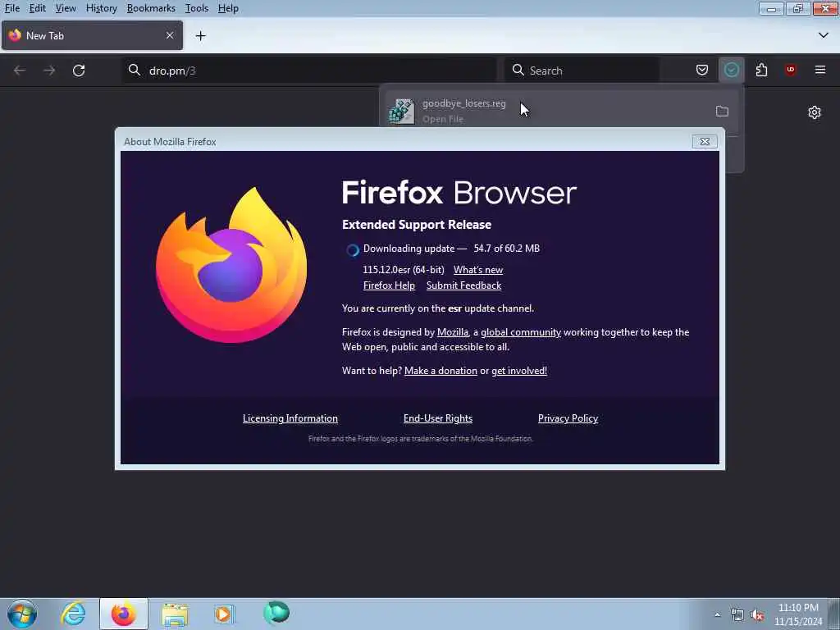
Task: Open the Help menu
Action: click(x=228, y=8)
